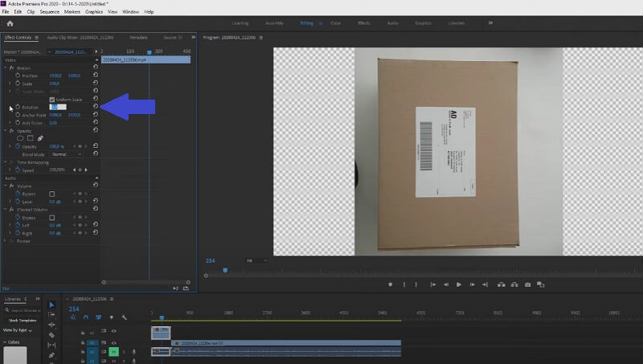Screen dimensions: 643x364
Task: Click the Add Marker icon in Program monitor
Action: tap(390, 284)
